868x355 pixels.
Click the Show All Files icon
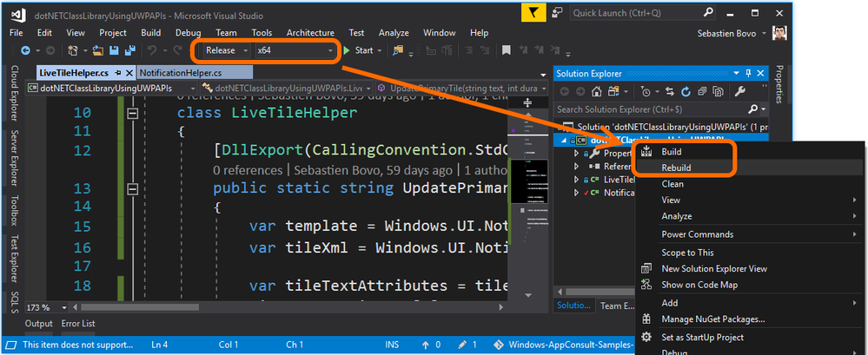tap(719, 91)
